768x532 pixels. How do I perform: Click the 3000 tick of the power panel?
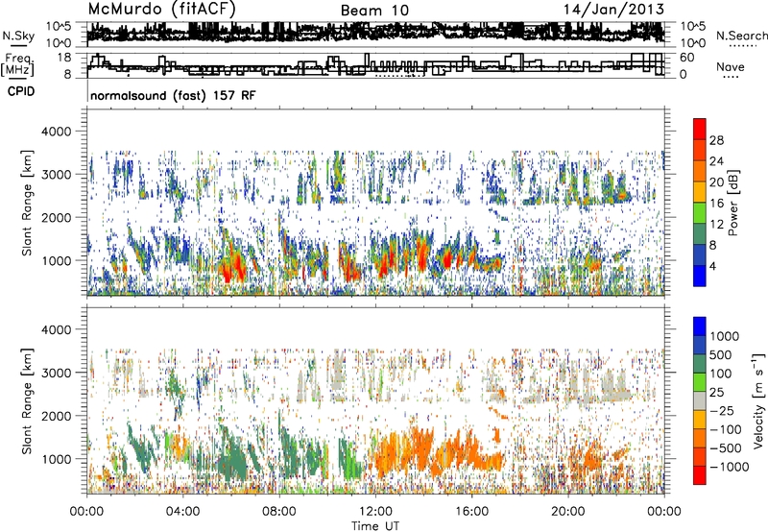click(59, 175)
